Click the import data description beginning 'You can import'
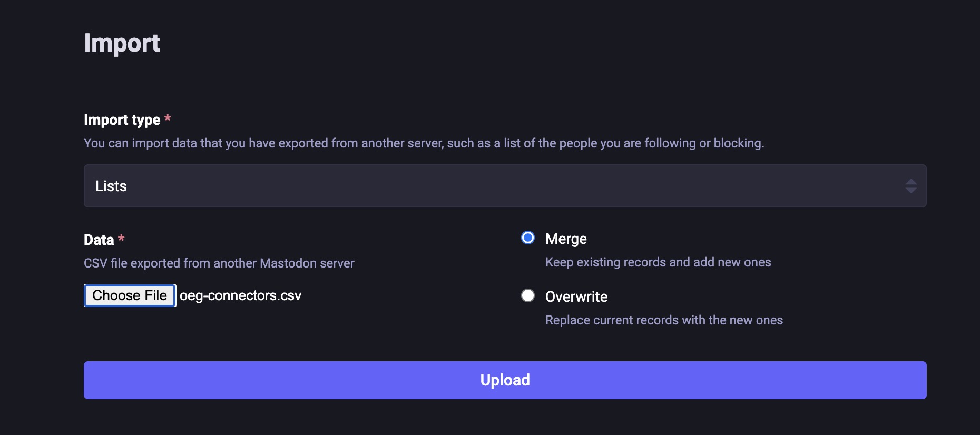This screenshot has width=980, height=435. (424, 143)
